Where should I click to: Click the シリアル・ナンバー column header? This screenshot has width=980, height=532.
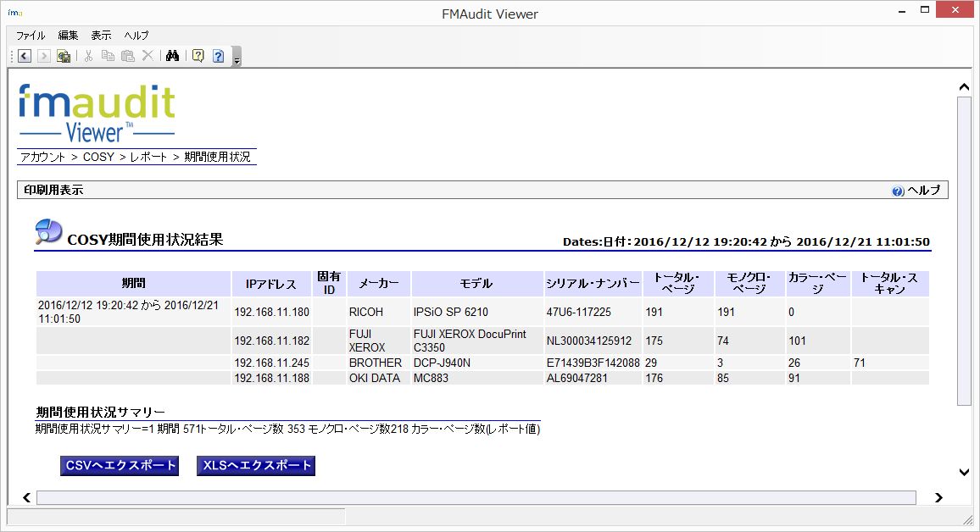point(593,284)
